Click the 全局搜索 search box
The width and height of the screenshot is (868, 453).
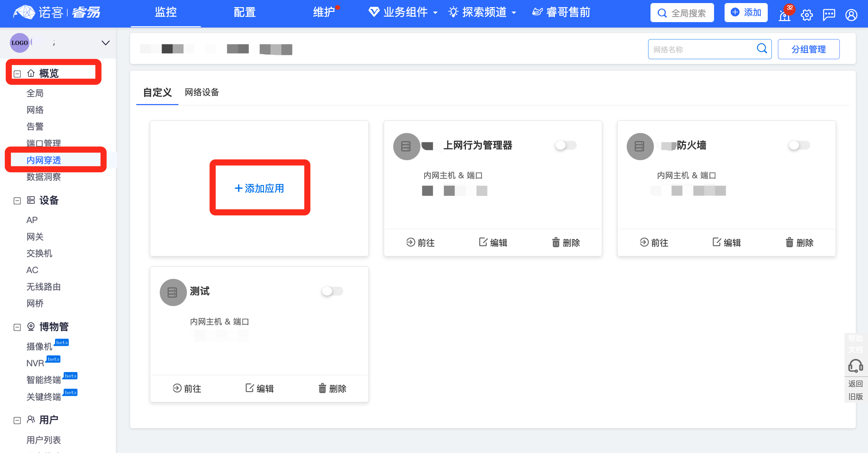[x=682, y=13]
